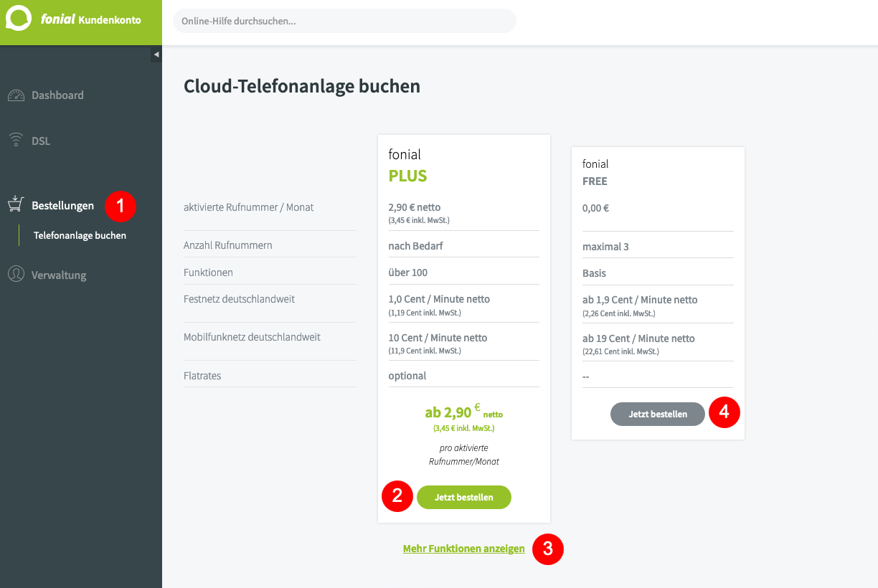The width and height of the screenshot is (878, 588).
Task: Click the 'Flatrates' row label
Action: pyautogui.click(x=202, y=375)
